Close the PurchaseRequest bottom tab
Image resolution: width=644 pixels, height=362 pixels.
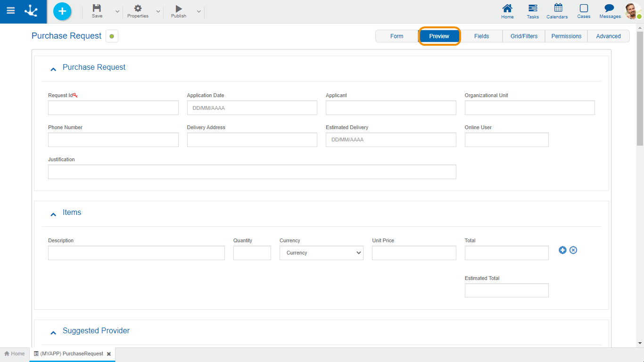pyautogui.click(x=109, y=354)
